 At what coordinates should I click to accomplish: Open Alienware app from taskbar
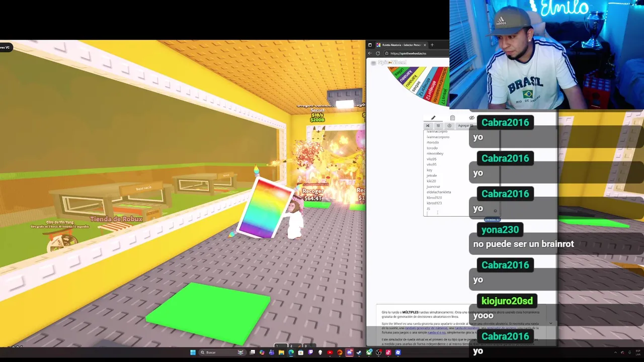click(320, 352)
